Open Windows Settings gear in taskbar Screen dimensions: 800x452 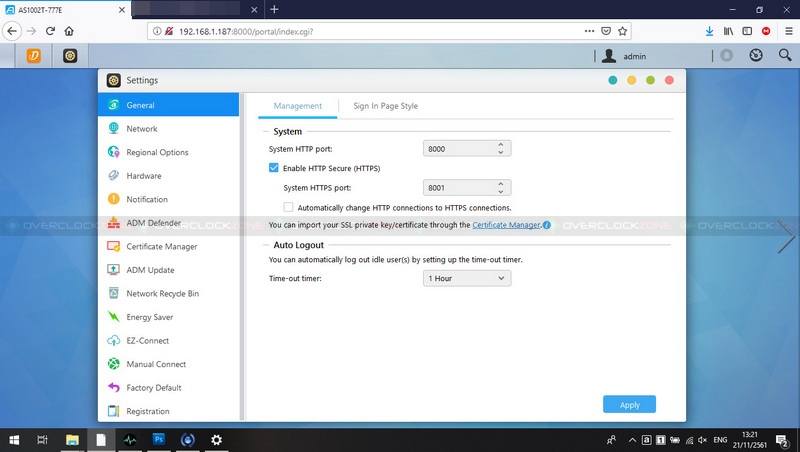pyautogui.click(x=216, y=440)
